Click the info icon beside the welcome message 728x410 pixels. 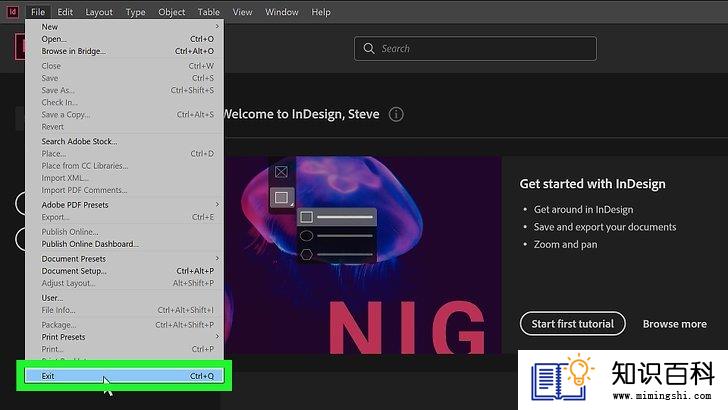pos(396,114)
